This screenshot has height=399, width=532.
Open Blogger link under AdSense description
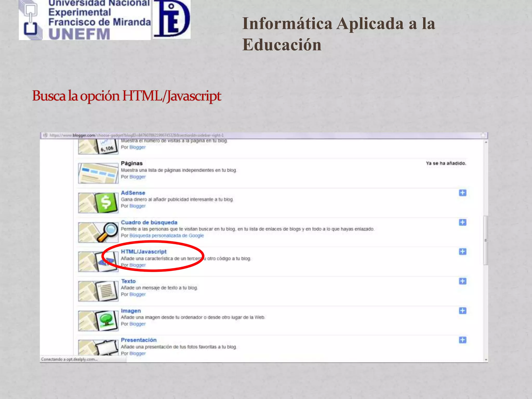(x=137, y=206)
